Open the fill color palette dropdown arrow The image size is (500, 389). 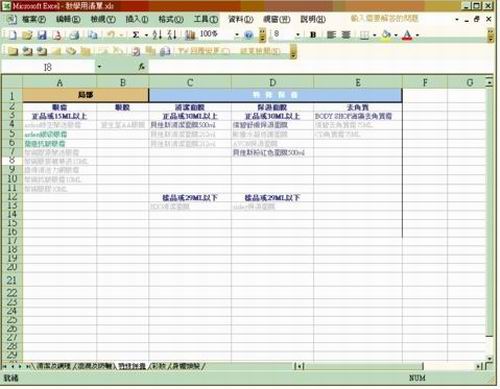click(x=396, y=35)
